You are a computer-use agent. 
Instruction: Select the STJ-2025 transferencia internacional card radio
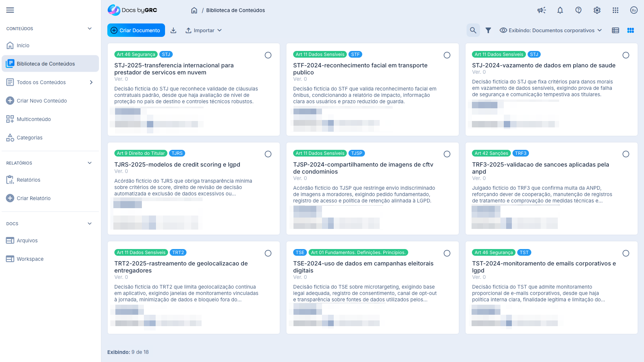click(x=268, y=55)
